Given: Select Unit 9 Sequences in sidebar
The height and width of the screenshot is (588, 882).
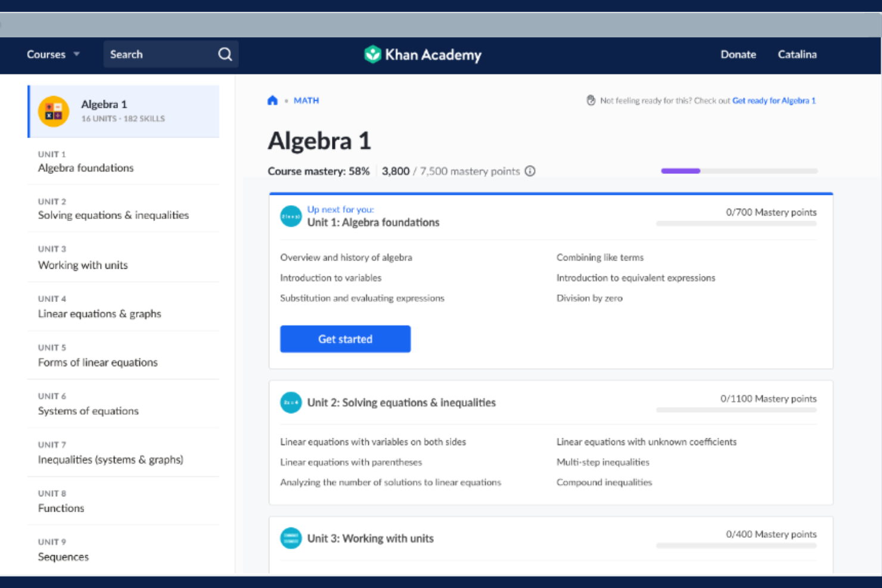Looking at the screenshot, I should tap(123, 550).
